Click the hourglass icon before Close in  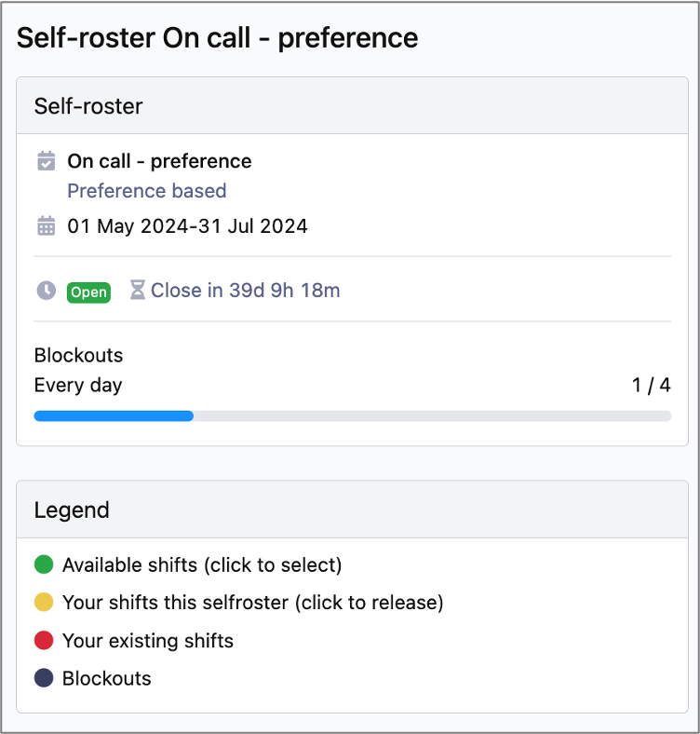click(x=137, y=290)
